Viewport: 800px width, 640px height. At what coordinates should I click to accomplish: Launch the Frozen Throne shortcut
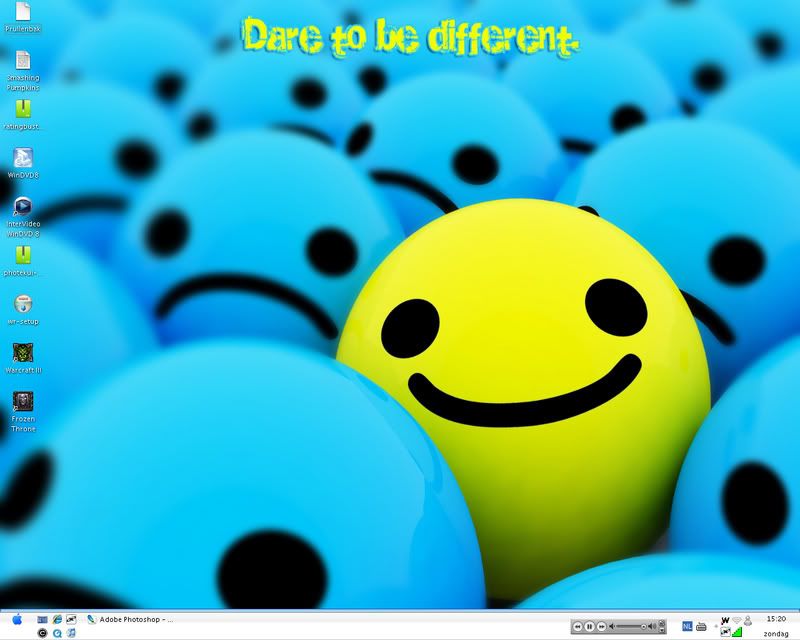click(x=23, y=412)
